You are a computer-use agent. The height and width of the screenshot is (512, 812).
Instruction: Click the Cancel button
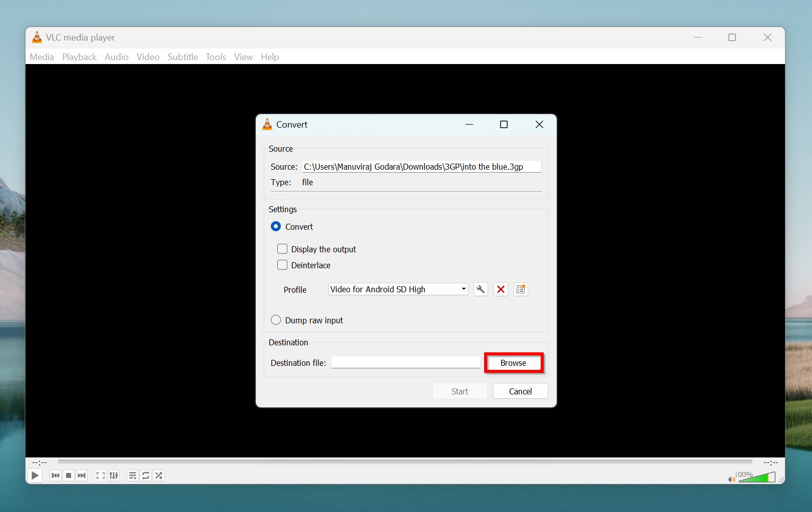coord(520,391)
